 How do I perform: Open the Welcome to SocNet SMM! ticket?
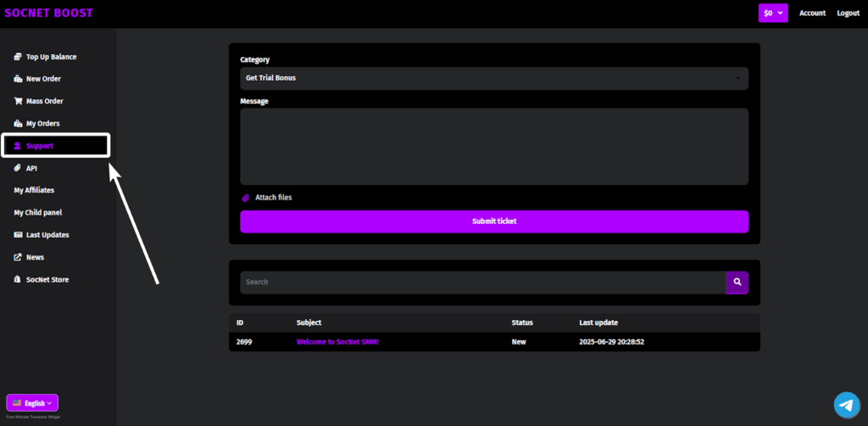[x=337, y=342]
